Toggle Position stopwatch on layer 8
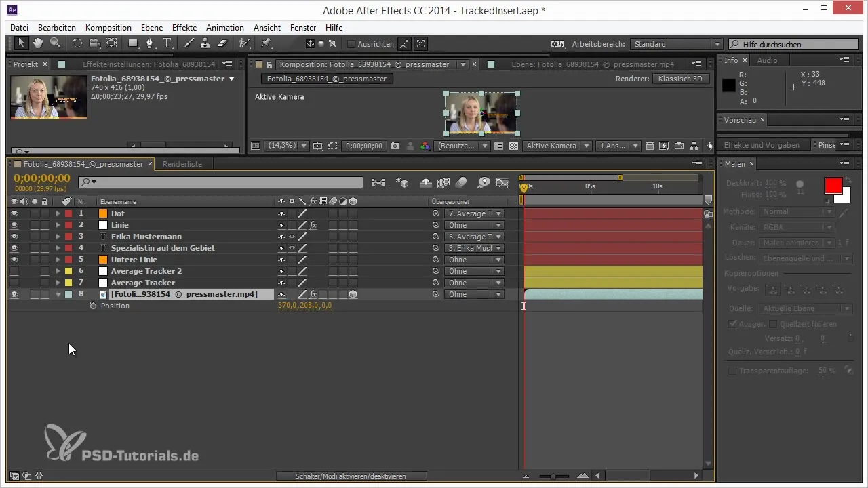 coord(93,306)
